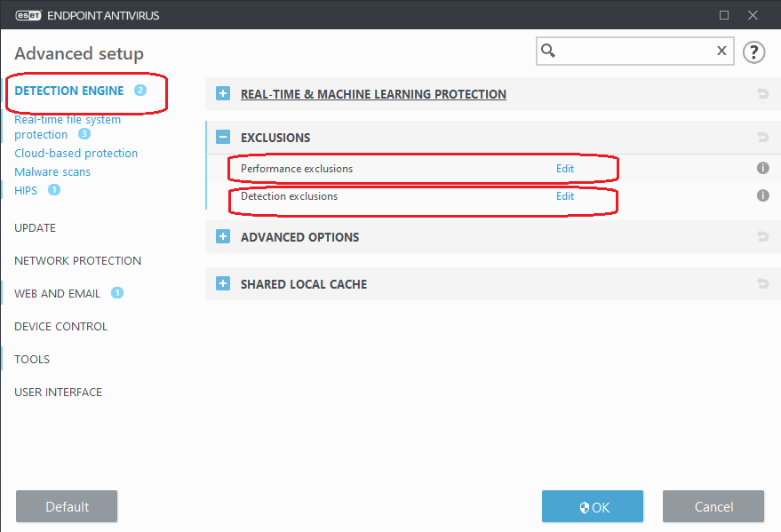This screenshot has width=781, height=532.
Task: Go to the Device Control section
Action: 60,327
